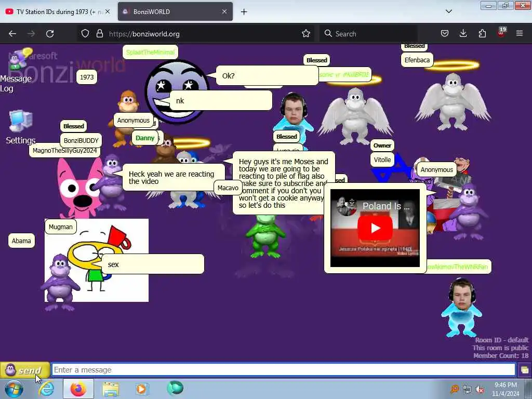This screenshot has width=532, height=399.
Task: Click the Anonymous tag on orange Bonzi
Action: [x=134, y=121]
